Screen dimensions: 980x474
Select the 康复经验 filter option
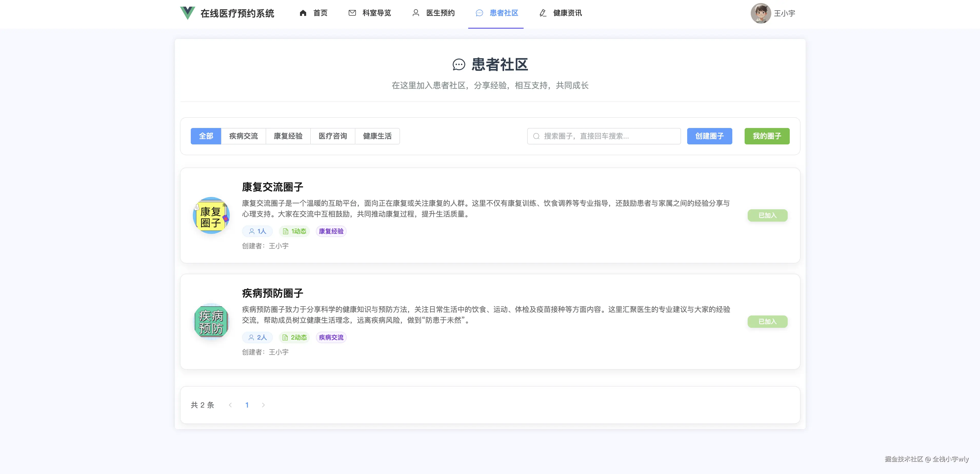(x=288, y=136)
